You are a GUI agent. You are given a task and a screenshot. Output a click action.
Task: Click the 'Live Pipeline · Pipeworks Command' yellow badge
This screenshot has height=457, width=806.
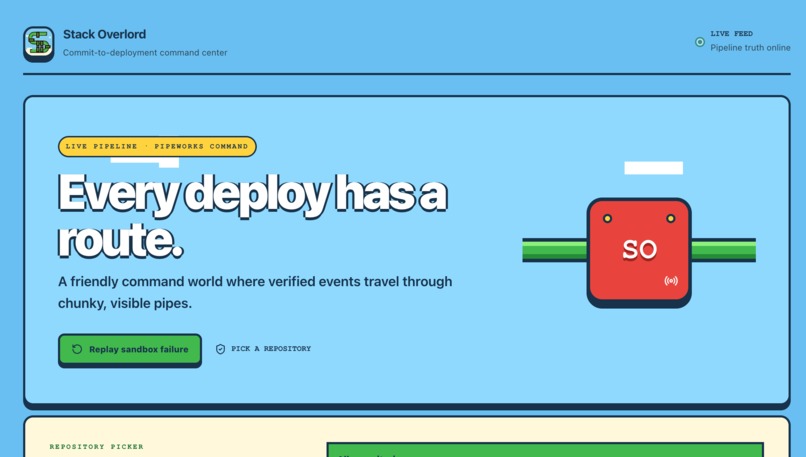[157, 147]
